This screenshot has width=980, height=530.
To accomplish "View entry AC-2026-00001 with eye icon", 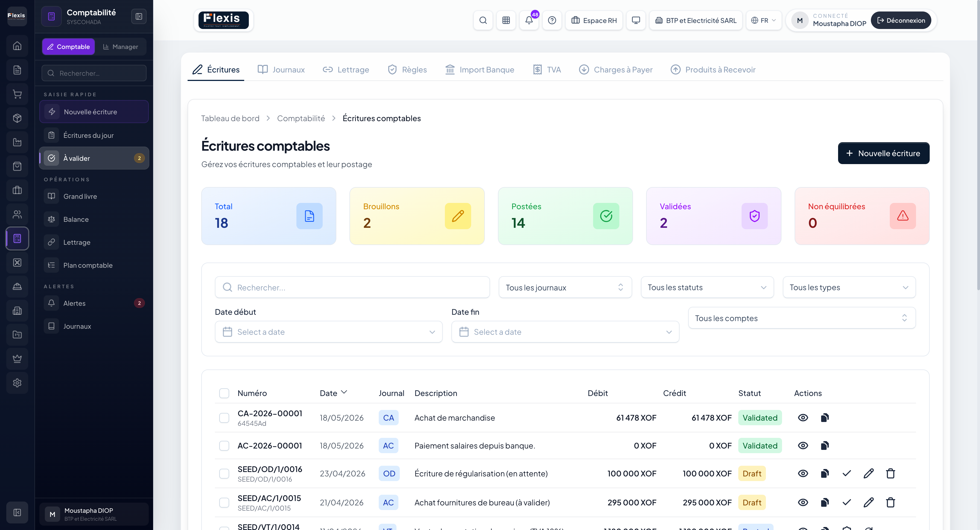I will point(803,445).
